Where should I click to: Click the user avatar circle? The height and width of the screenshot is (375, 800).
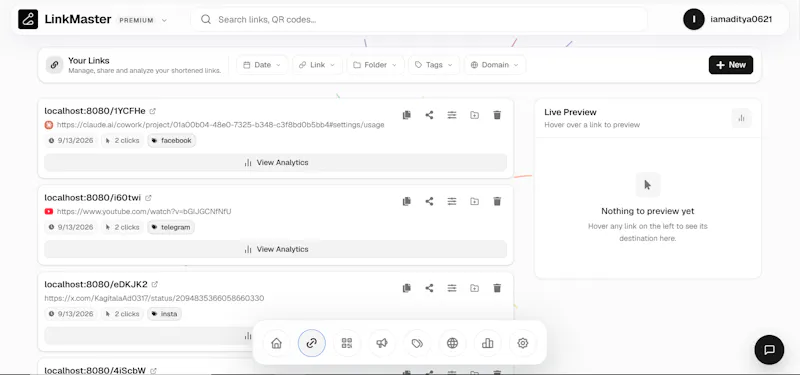click(694, 19)
